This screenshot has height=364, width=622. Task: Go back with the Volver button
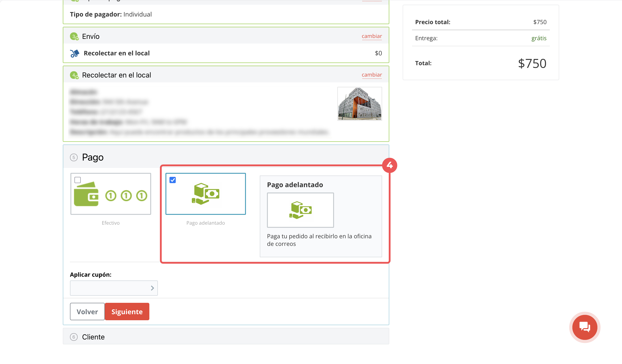click(87, 312)
